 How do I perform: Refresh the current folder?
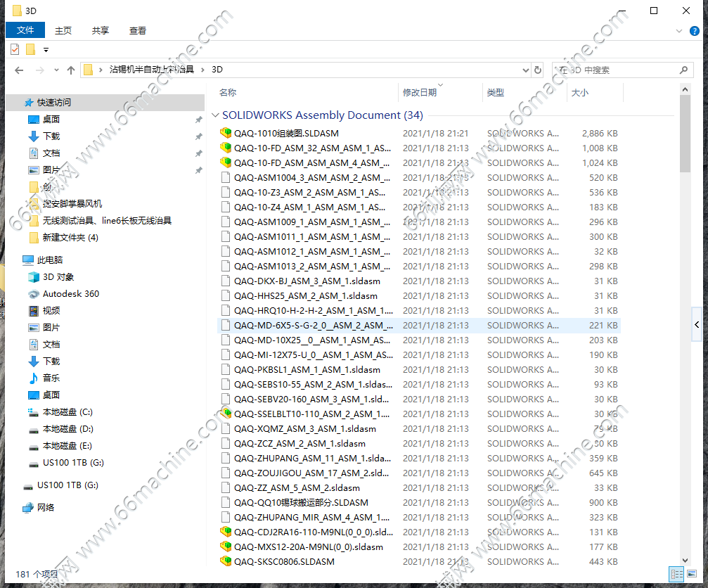point(538,70)
